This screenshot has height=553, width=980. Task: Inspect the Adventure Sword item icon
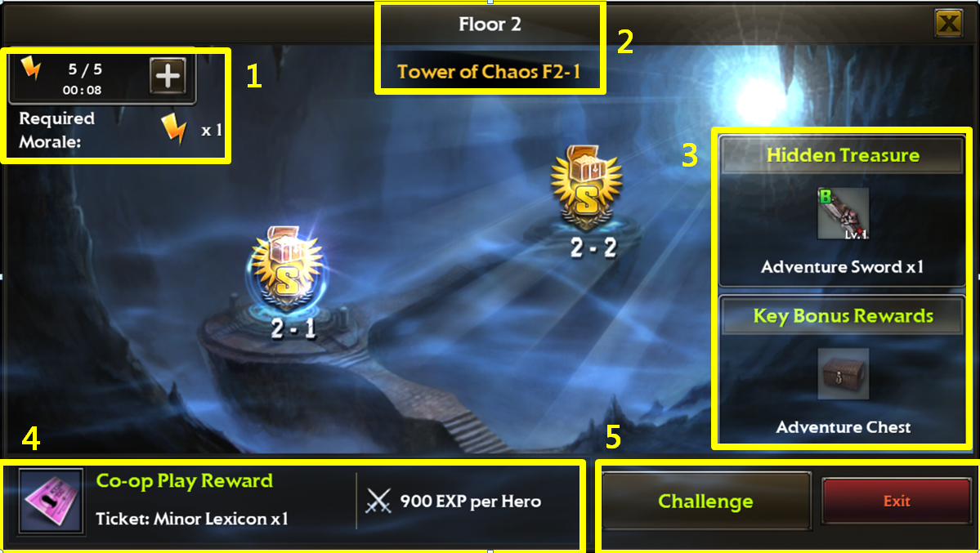click(844, 214)
